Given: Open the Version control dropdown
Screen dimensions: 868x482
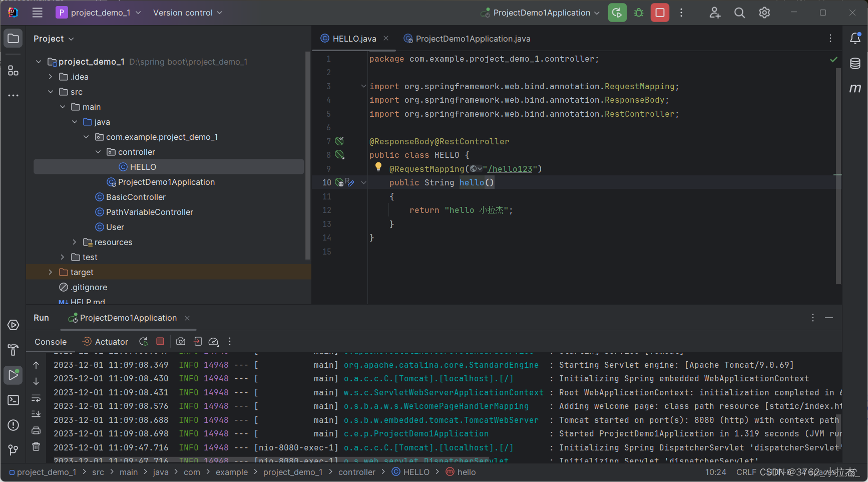Looking at the screenshot, I should (x=187, y=13).
